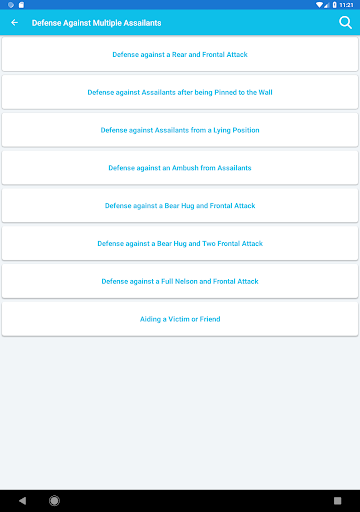Open Bear Hug and Two Frontal Attack
Screen dimensions: 360x512
point(180,243)
